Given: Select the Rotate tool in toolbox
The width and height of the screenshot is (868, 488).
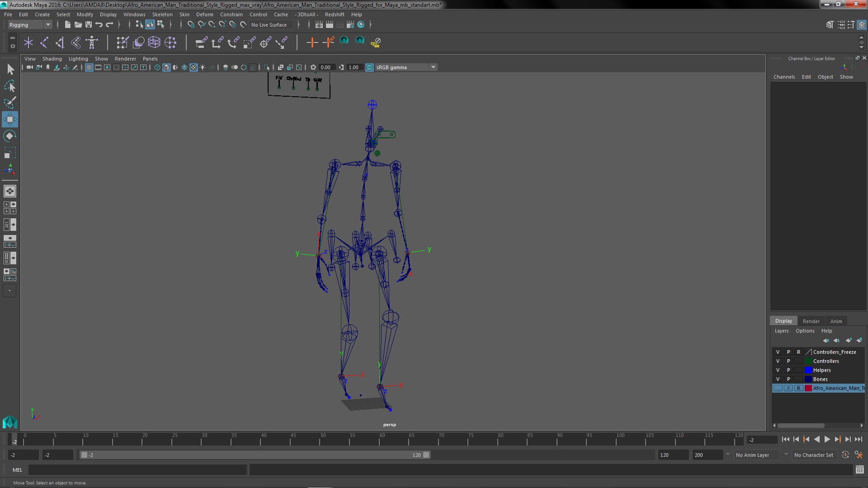Looking at the screenshot, I should [10, 136].
